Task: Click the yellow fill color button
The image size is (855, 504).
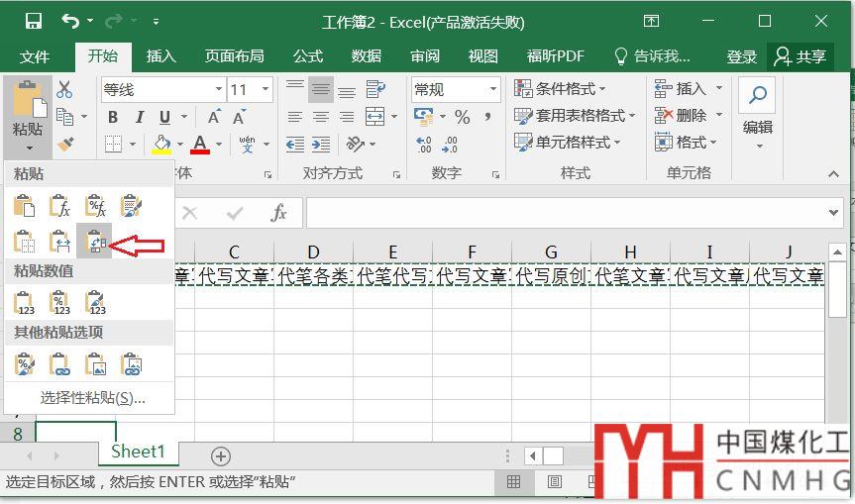Action: pos(161,145)
